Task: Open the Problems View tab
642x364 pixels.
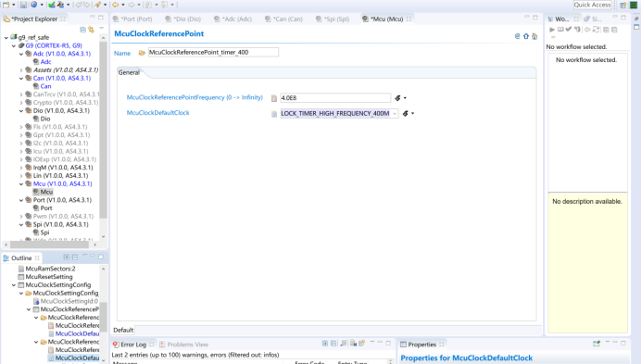Action: click(183, 345)
